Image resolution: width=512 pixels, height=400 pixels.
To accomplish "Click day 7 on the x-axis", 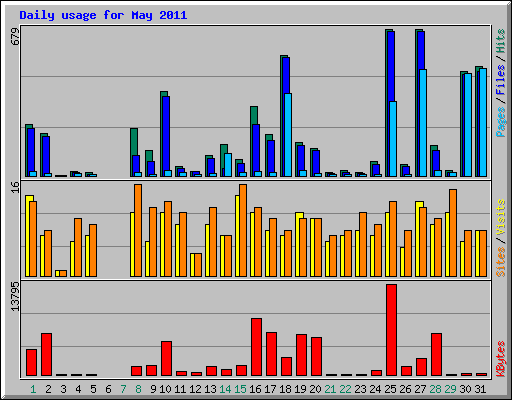I will pos(123,389).
